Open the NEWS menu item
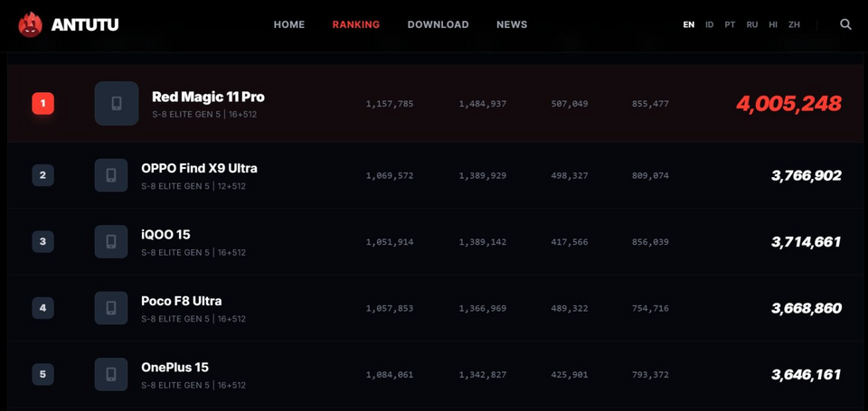This screenshot has height=411, width=868. (512, 24)
